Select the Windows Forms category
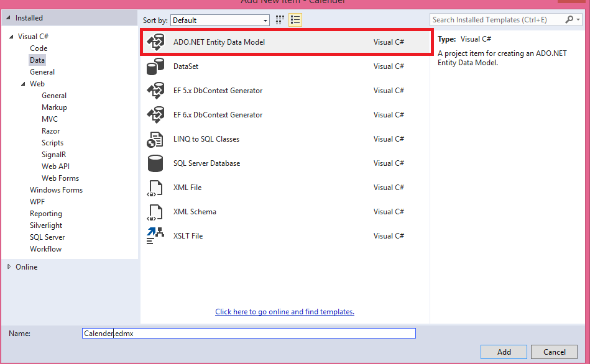 point(56,190)
